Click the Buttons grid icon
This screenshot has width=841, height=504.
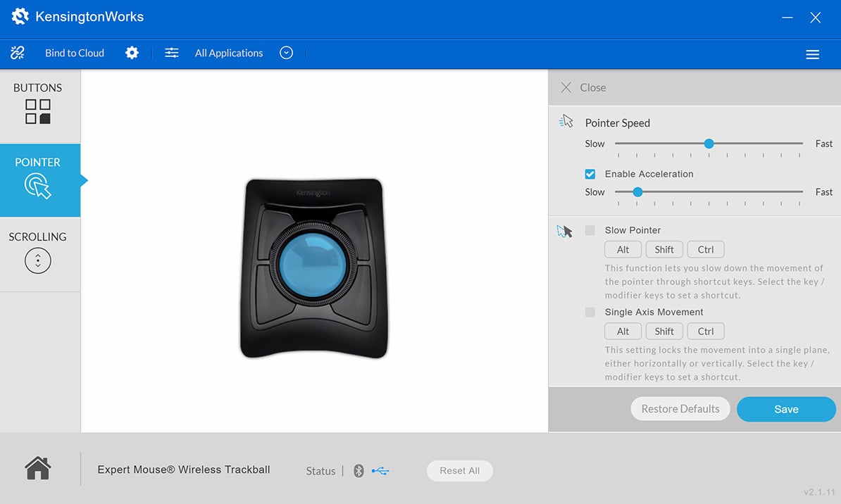[x=37, y=111]
